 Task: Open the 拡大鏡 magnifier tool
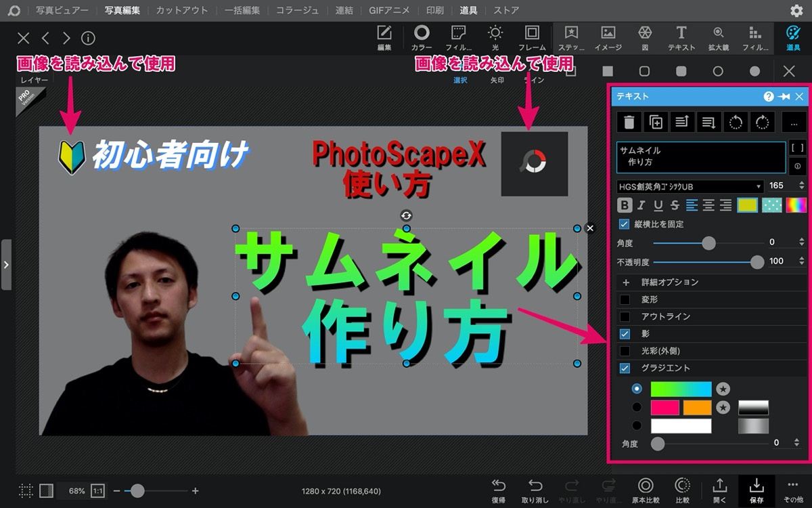pos(718,38)
